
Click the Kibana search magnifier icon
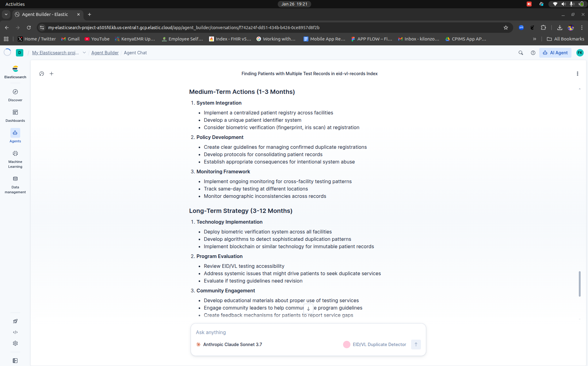[521, 53]
